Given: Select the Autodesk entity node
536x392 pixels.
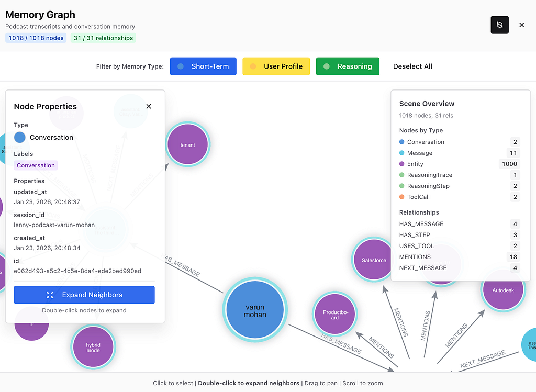Looking at the screenshot, I should pos(502,290).
